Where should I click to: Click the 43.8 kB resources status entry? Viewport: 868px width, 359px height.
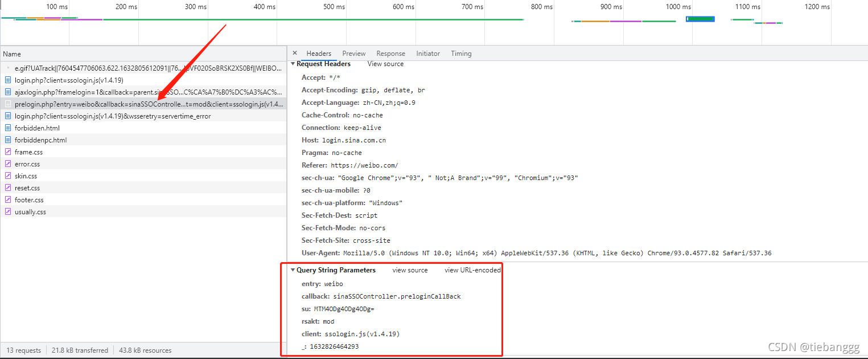pyautogui.click(x=145, y=350)
